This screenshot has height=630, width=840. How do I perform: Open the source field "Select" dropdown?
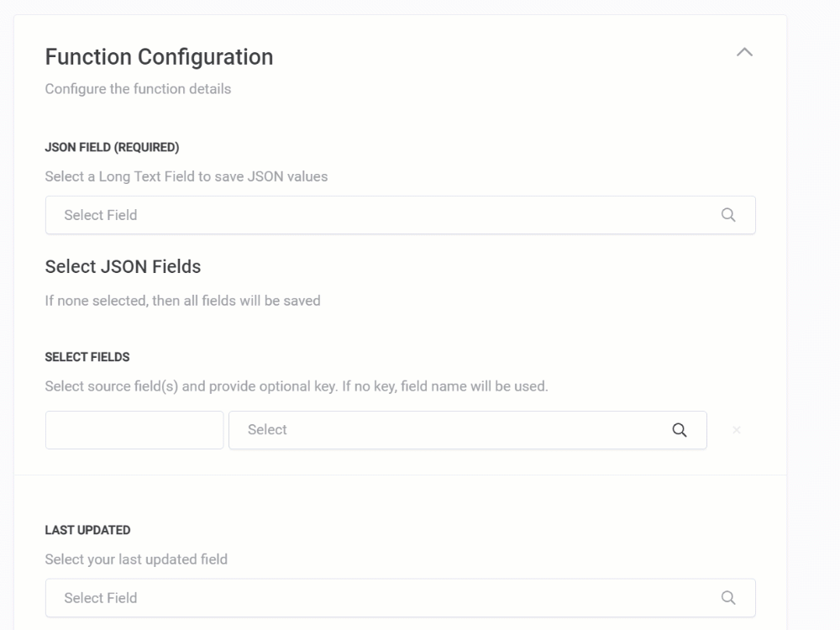445,430
